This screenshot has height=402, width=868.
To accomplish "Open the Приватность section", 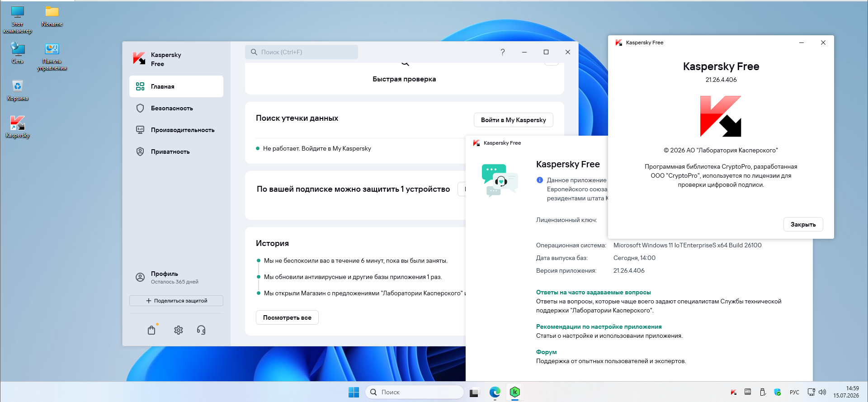I will tap(176, 151).
